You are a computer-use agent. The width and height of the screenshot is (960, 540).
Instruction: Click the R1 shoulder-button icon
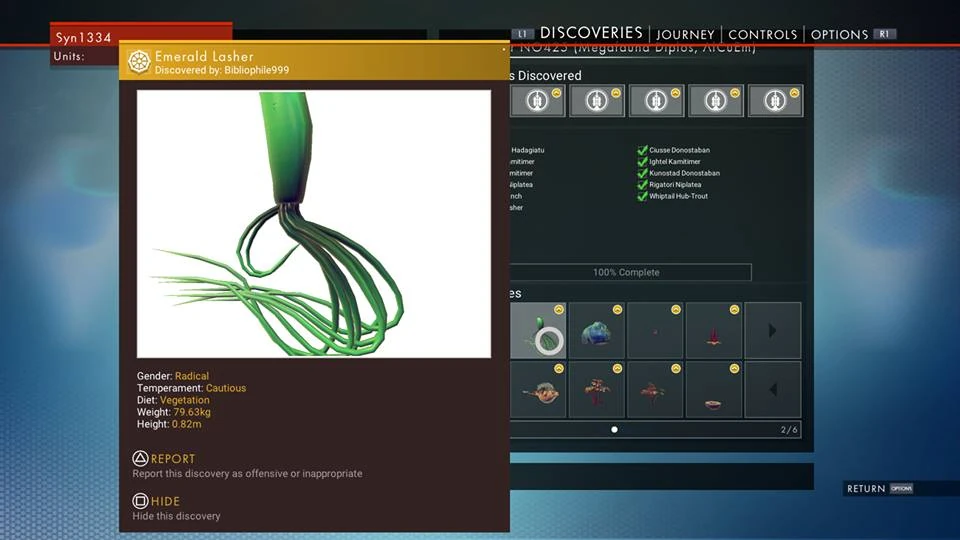tap(884, 34)
